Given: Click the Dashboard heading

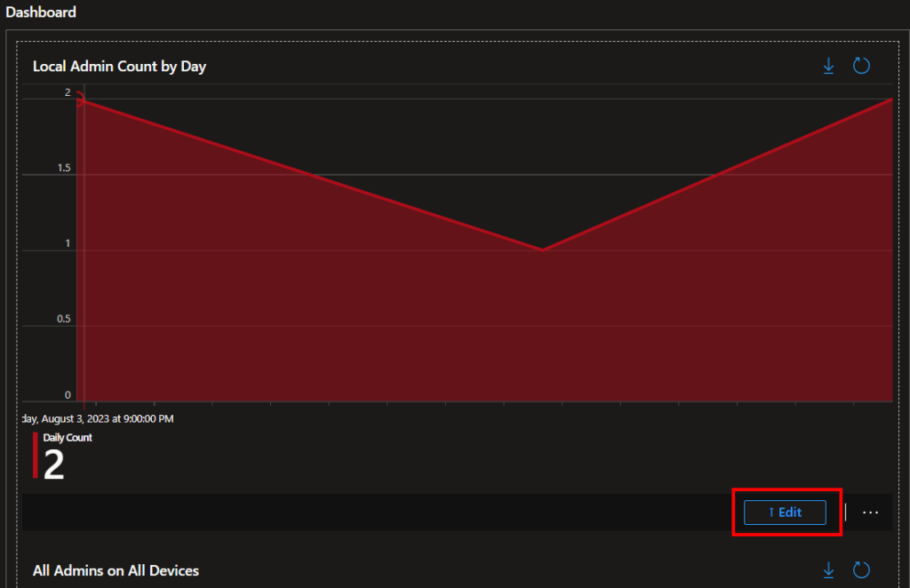Looking at the screenshot, I should point(41,12).
